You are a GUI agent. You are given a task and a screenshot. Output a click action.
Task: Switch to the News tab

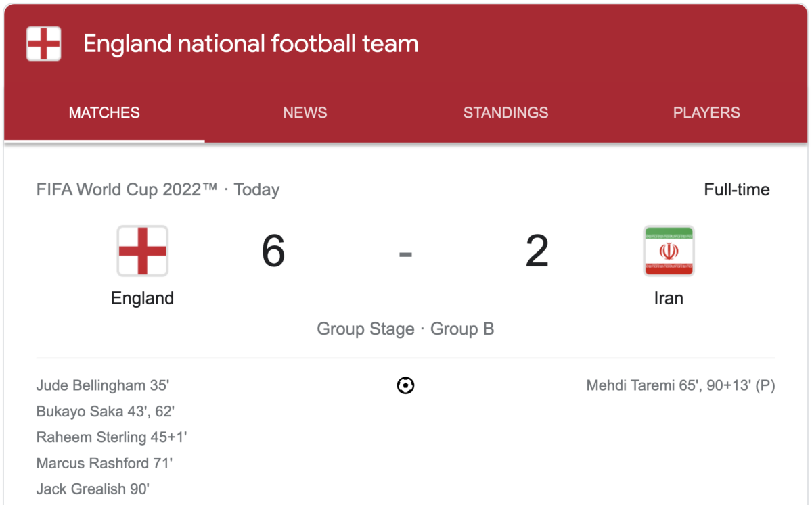pos(305,113)
